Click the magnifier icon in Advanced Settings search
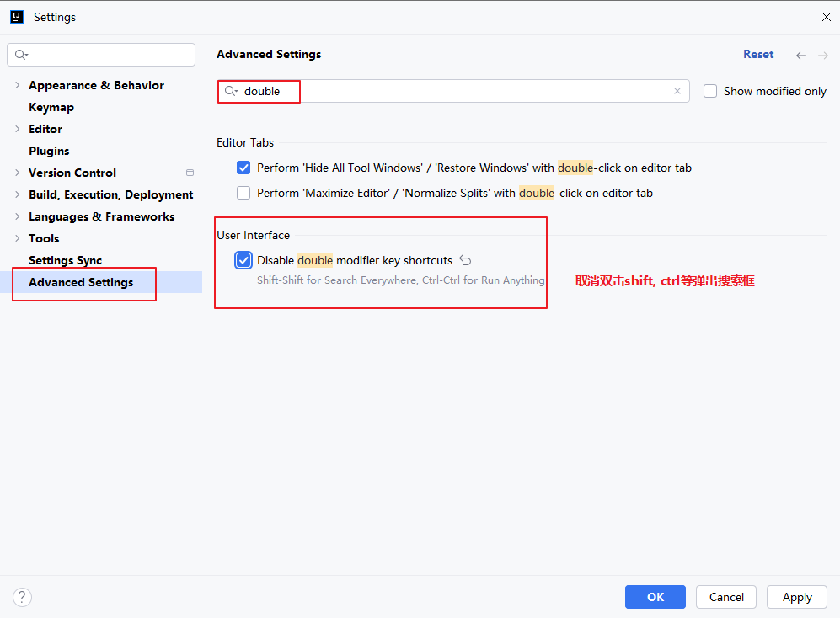The height and width of the screenshot is (618, 840). pyautogui.click(x=231, y=91)
